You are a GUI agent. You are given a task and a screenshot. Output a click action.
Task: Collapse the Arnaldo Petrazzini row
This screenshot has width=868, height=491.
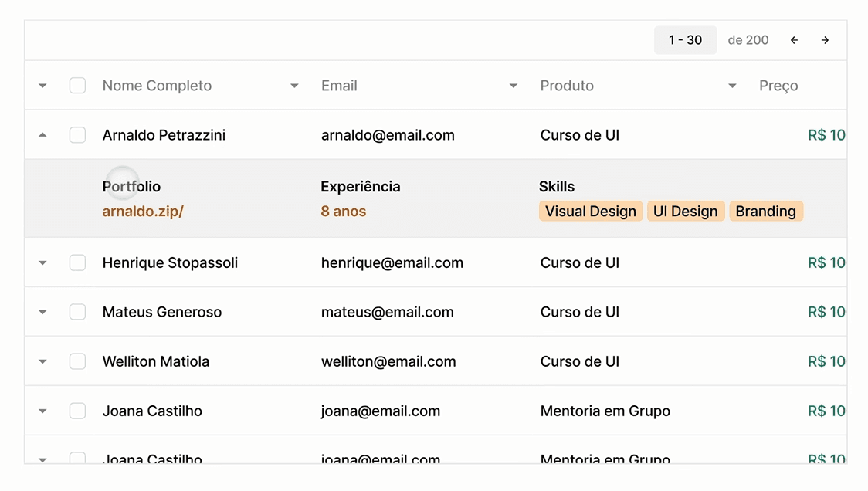tap(42, 135)
